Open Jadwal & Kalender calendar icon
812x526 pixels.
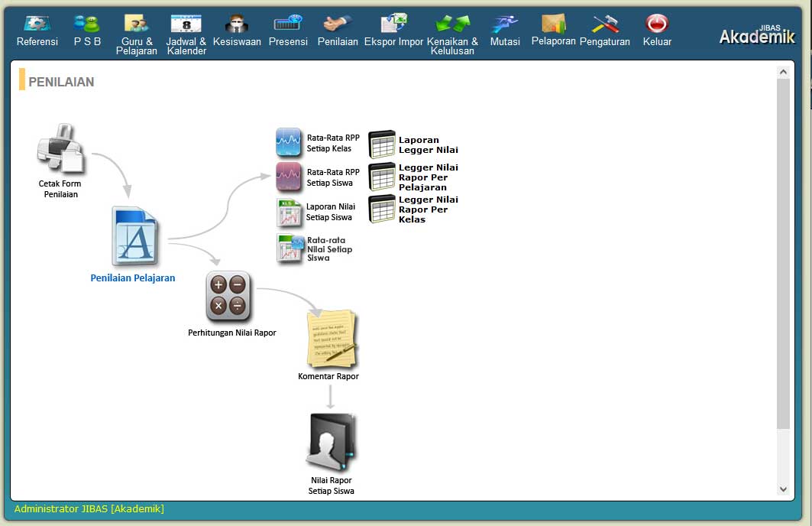pyautogui.click(x=186, y=24)
